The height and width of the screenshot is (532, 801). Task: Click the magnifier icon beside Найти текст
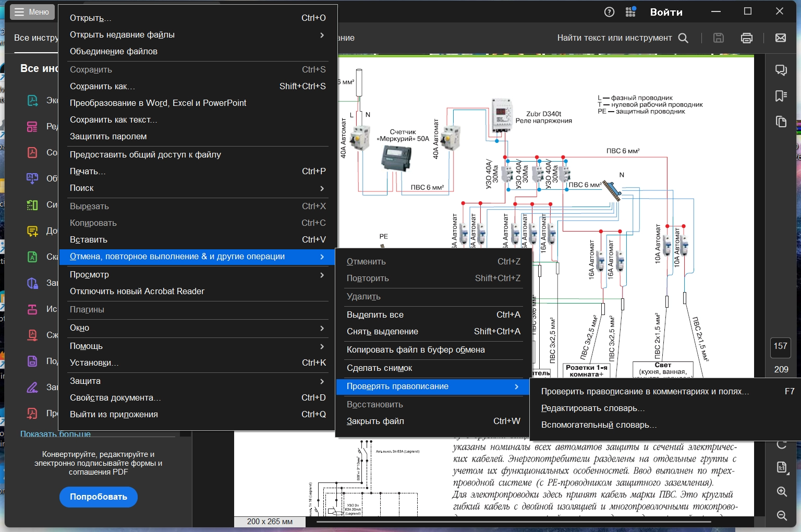tap(683, 38)
